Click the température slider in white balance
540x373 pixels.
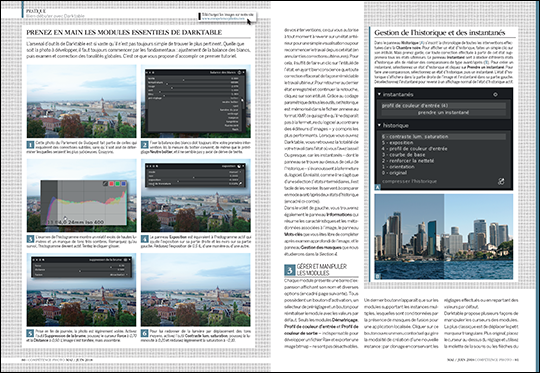click(193, 83)
